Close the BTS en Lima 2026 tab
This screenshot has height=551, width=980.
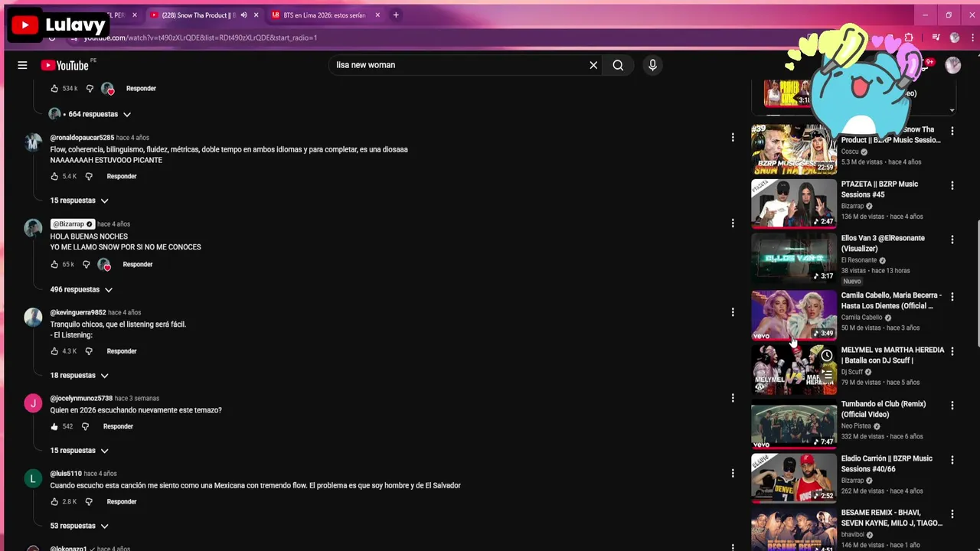pos(377,15)
